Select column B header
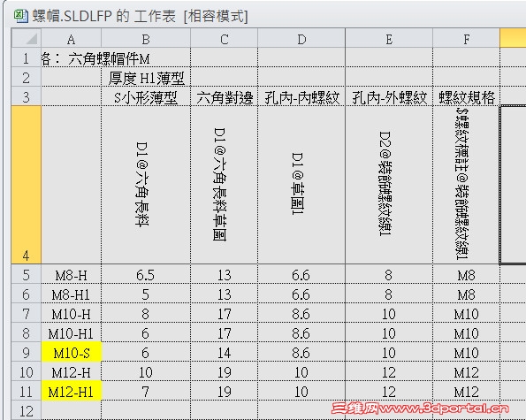The width and height of the screenshot is (526, 420). pyautogui.click(x=146, y=38)
